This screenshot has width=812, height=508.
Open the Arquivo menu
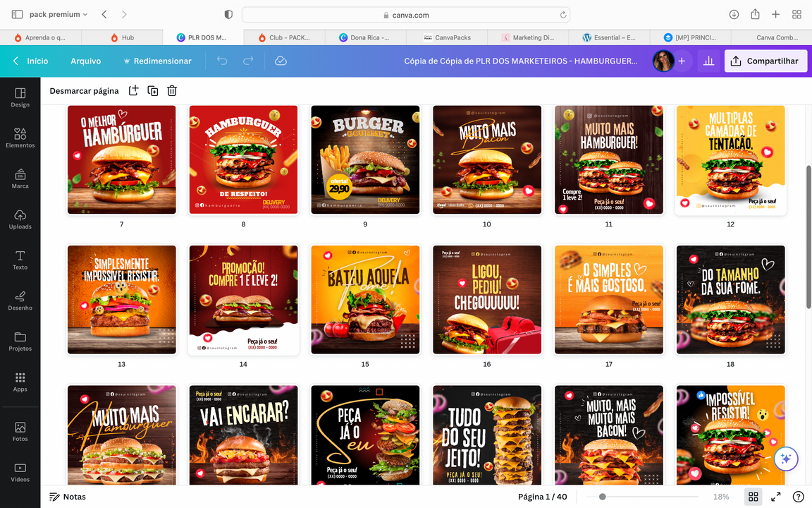point(85,61)
